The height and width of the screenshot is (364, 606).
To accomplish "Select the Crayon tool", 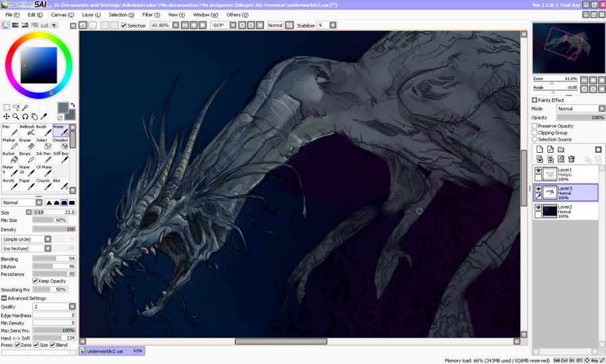I will (44, 184).
